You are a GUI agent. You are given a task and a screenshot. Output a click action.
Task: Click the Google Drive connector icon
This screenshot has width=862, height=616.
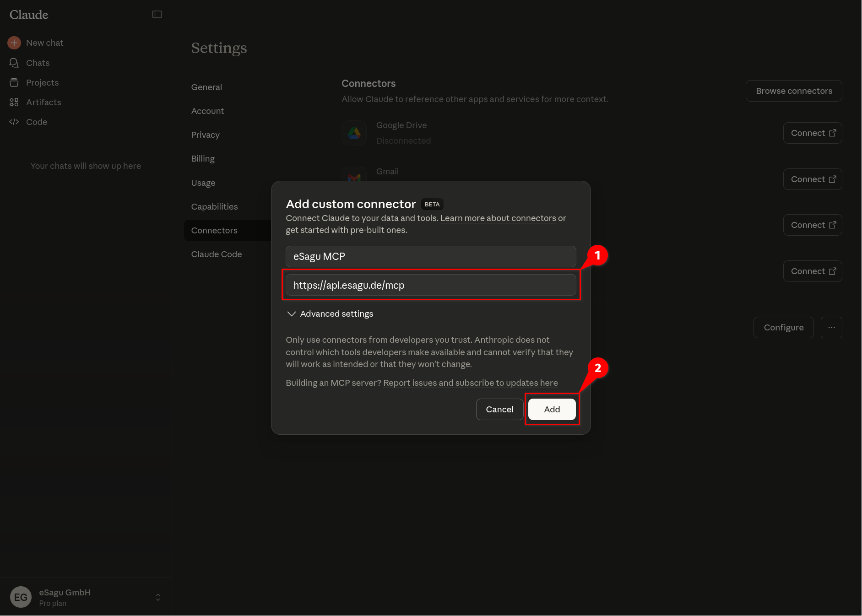(354, 133)
